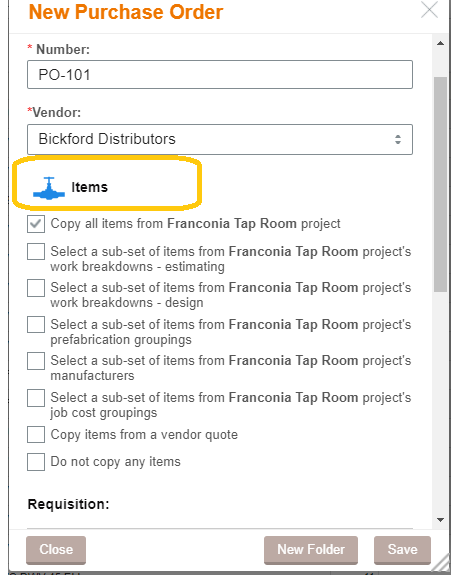
Task: Click the scrollbar up arrow
Action: tap(440, 44)
